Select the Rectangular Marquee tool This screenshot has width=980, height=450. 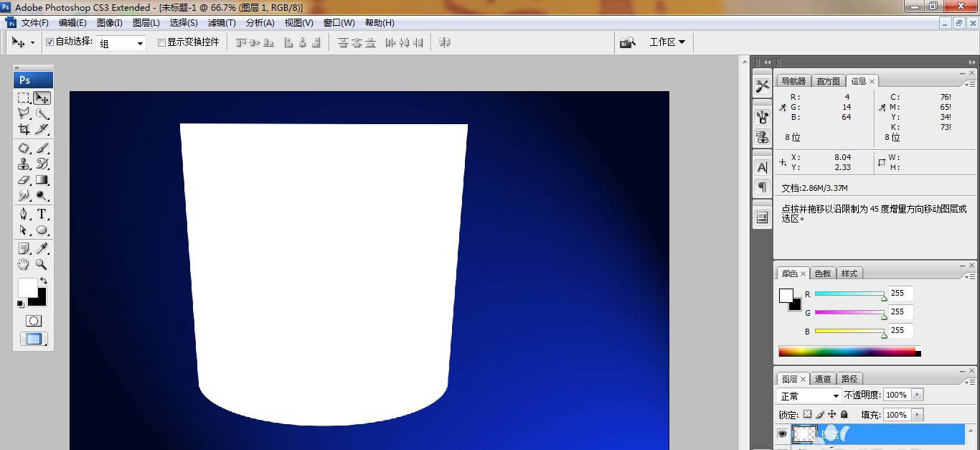point(24,98)
